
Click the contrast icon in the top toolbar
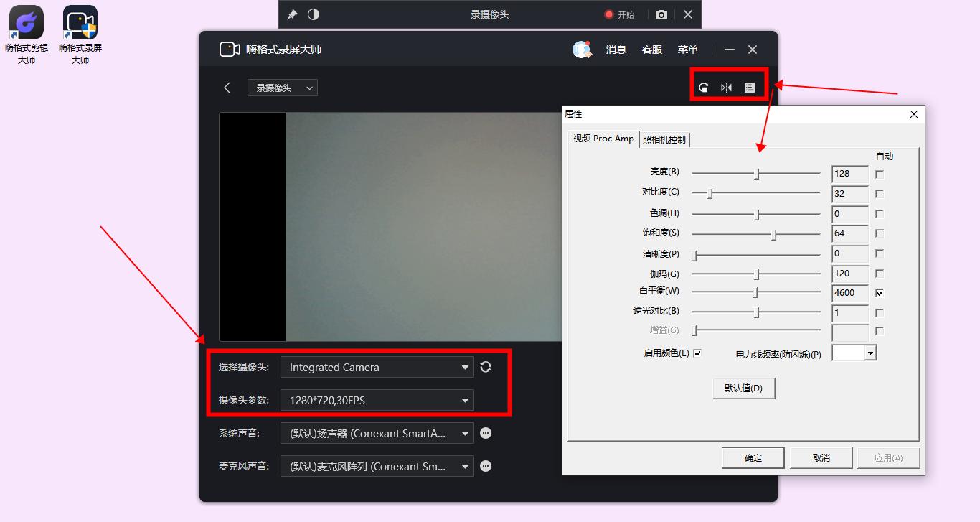click(x=314, y=14)
